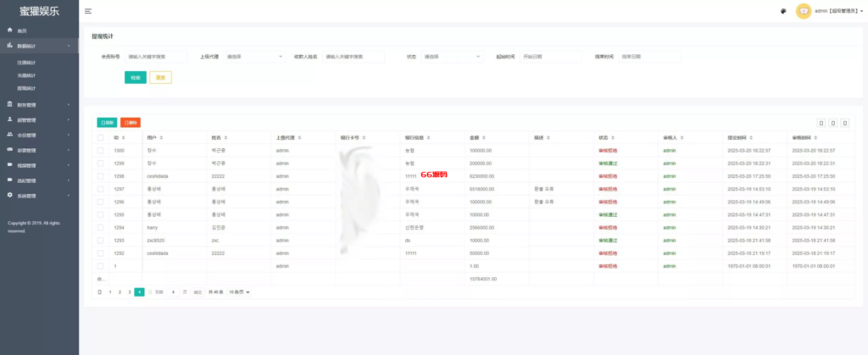Screen dimensions: 868x355
Task: Go to page 1 in pagination
Action: point(109,292)
